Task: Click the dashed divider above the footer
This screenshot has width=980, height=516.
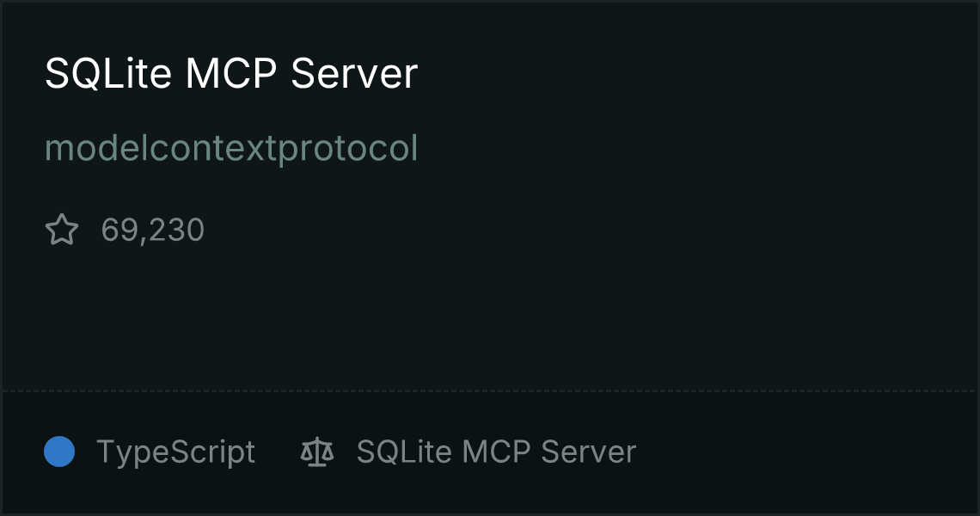Action: [490, 391]
